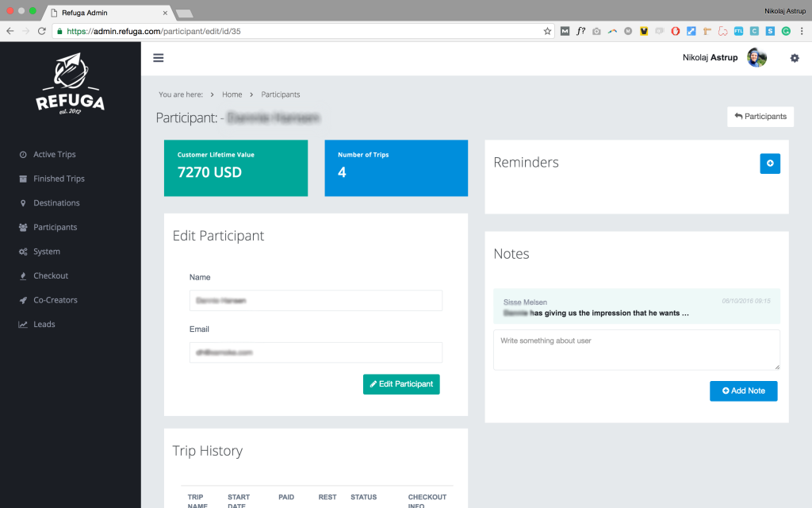Click Home in the breadcrumb
This screenshot has height=508, width=812.
pyautogui.click(x=232, y=94)
